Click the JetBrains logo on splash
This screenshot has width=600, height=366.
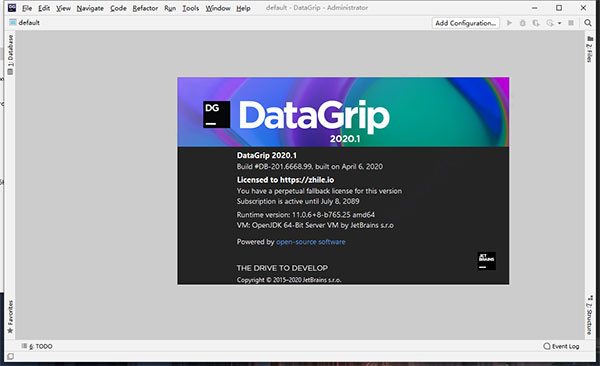(x=486, y=261)
